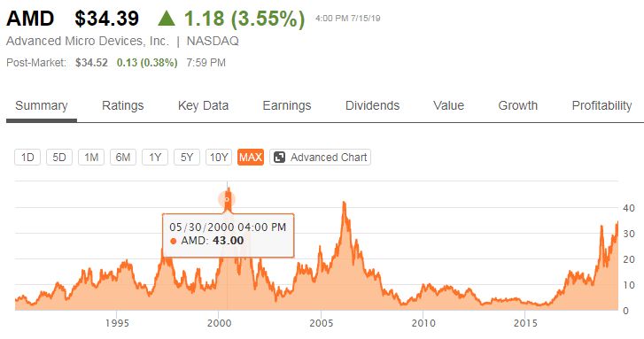Switch to the Growth tab
Screen dimensions: 644x339
(518, 106)
